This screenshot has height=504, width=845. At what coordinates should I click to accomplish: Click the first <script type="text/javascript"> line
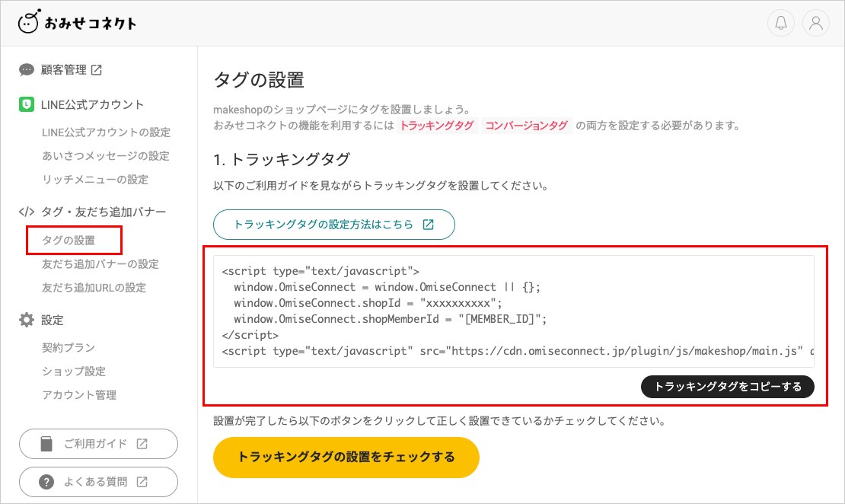320,270
